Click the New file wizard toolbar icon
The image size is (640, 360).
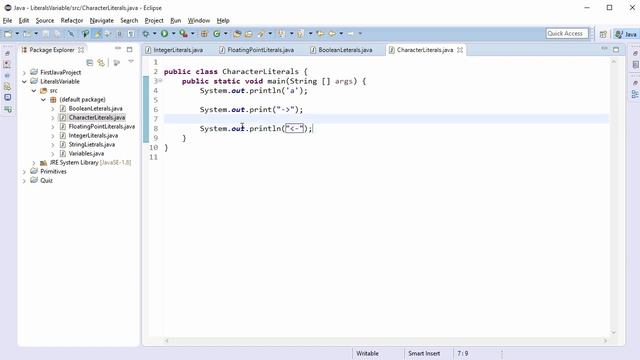coord(8,34)
